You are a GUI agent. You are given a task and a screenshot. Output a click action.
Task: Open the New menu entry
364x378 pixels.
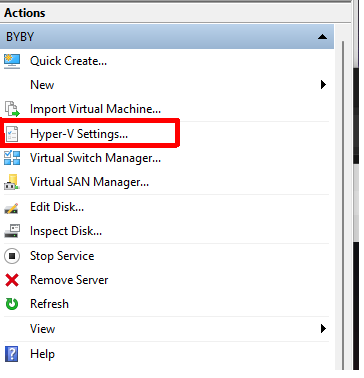click(x=42, y=85)
